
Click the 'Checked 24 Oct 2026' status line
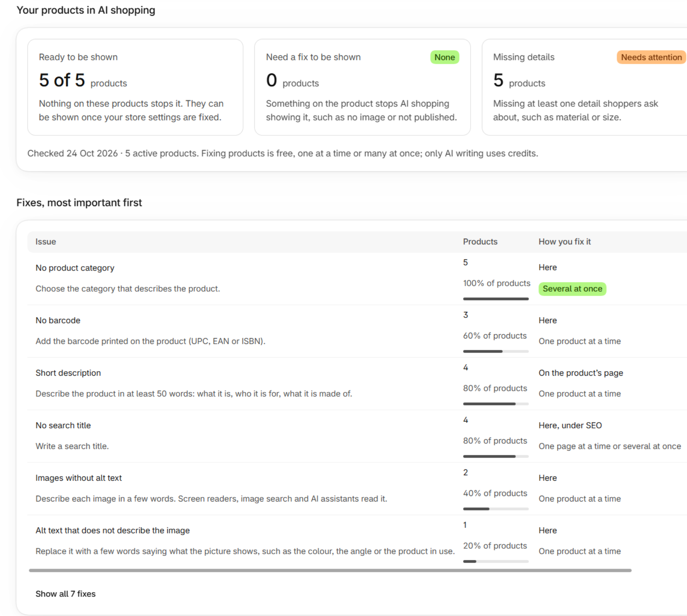point(283,153)
